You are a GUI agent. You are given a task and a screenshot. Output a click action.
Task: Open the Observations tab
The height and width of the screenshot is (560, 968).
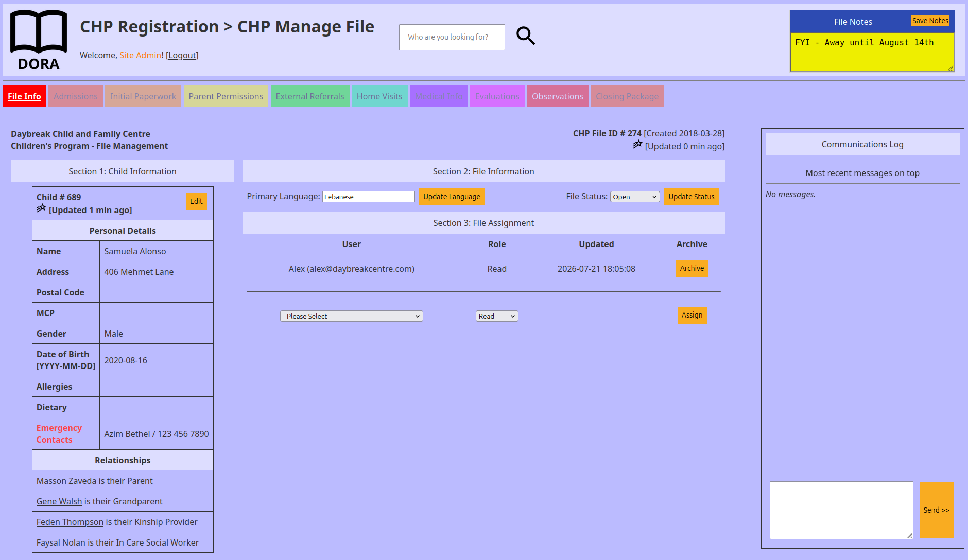(558, 96)
